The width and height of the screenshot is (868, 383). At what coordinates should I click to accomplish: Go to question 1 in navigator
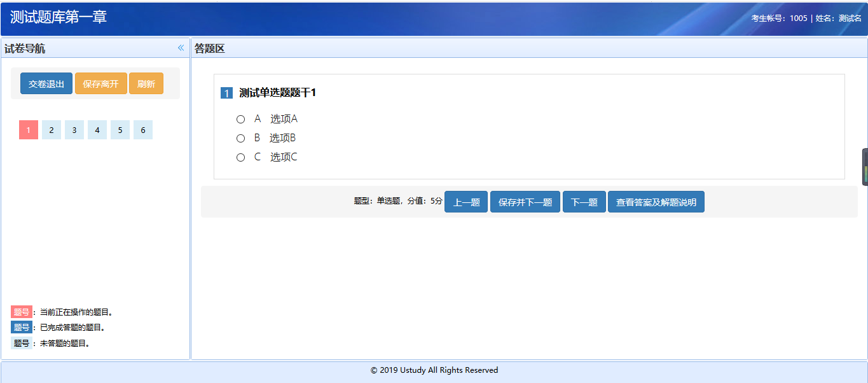click(29, 130)
